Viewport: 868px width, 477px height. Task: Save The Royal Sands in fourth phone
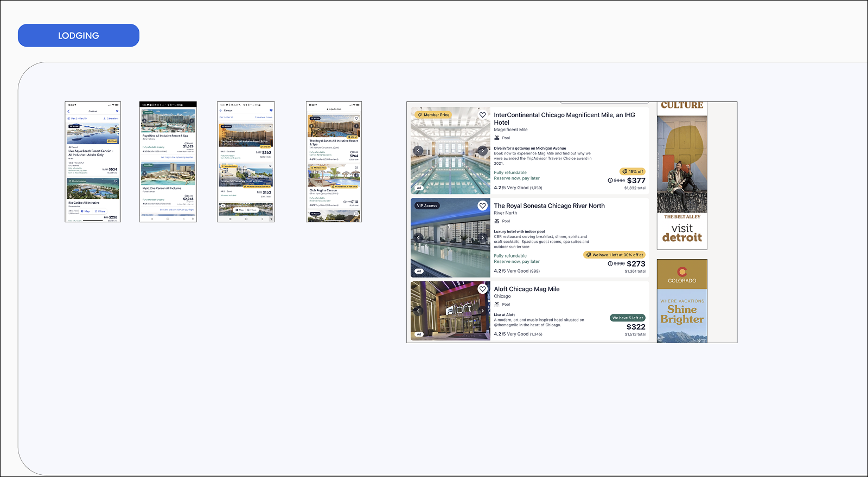pos(356,119)
